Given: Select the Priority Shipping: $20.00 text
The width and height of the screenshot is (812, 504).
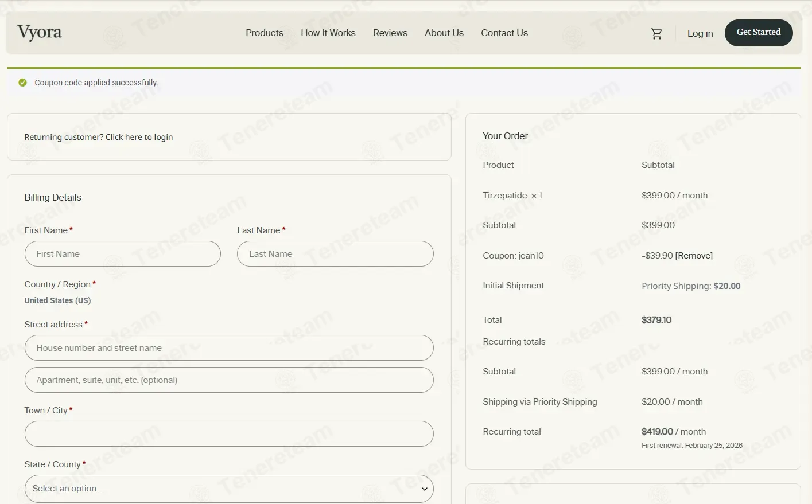Looking at the screenshot, I should (x=691, y=286).
